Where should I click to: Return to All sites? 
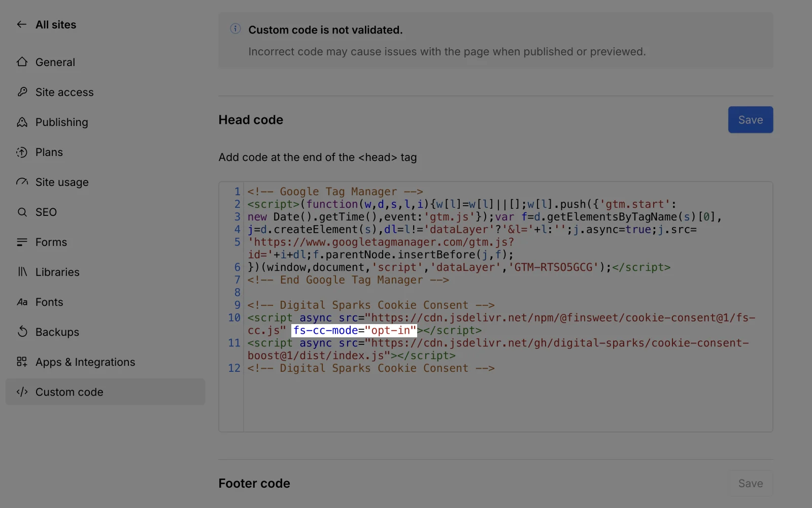[x=55, y=24]
